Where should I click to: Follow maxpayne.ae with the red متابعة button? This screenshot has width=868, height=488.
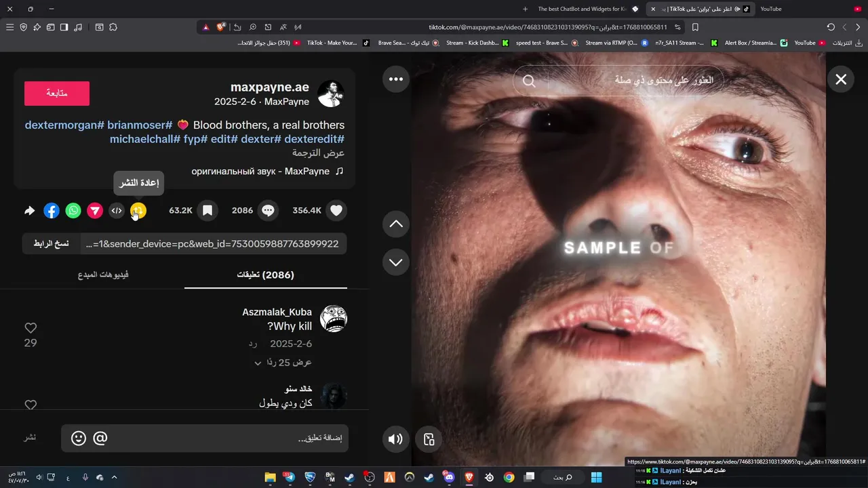coord(57,94)
